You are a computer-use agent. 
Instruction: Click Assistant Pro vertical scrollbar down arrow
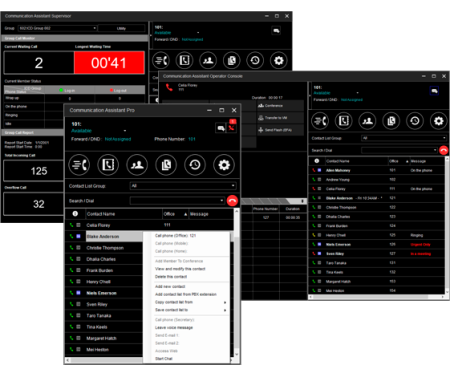pyautogui.click(x=237, y=354)
